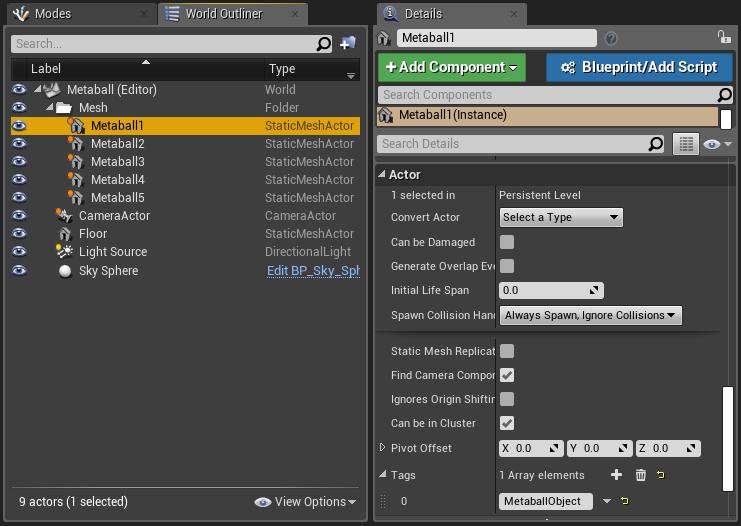Toggle Static Mesh Replicate checkbox
Screen dimensions: 741x526
pyautogui.click(x=507, y=351)
